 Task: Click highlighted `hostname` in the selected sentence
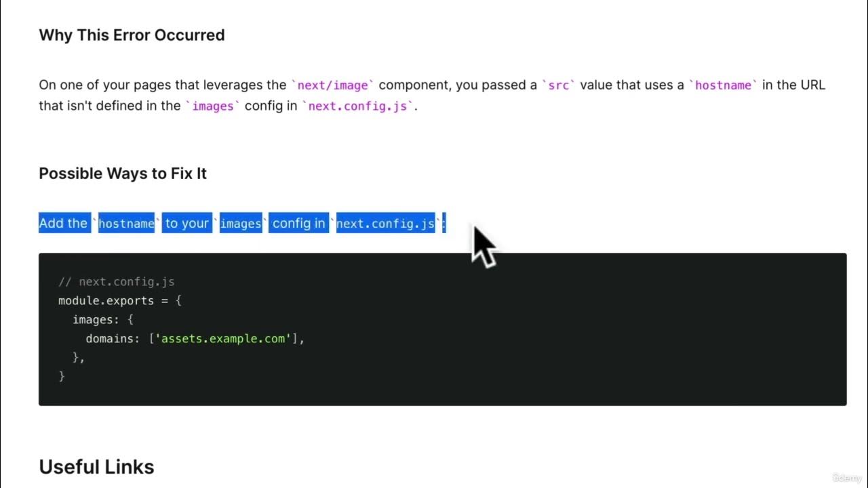coord(127,224)
